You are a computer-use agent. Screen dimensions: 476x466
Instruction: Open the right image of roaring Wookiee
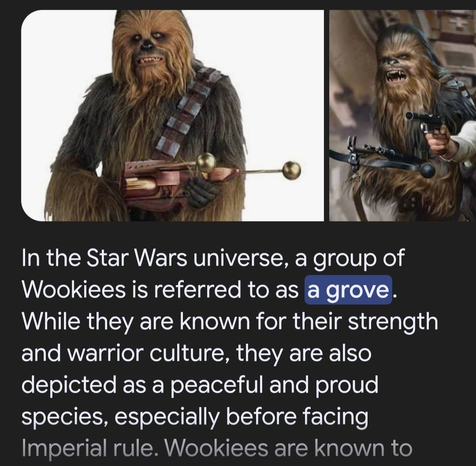[x=403, y=116]
